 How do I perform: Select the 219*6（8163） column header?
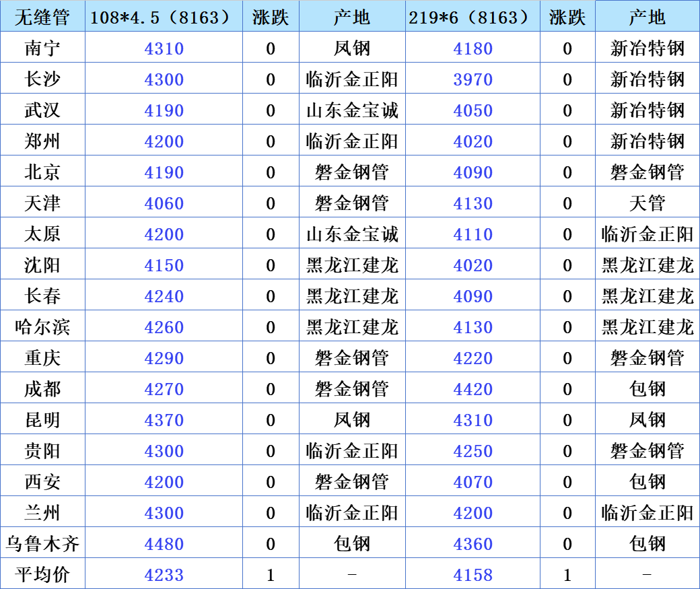473,18
